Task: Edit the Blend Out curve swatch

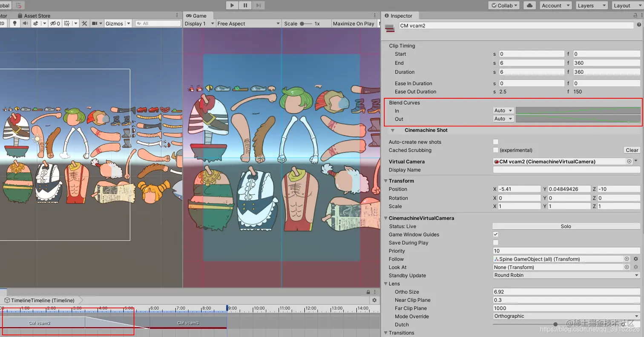Action: [x=578, y=119]
